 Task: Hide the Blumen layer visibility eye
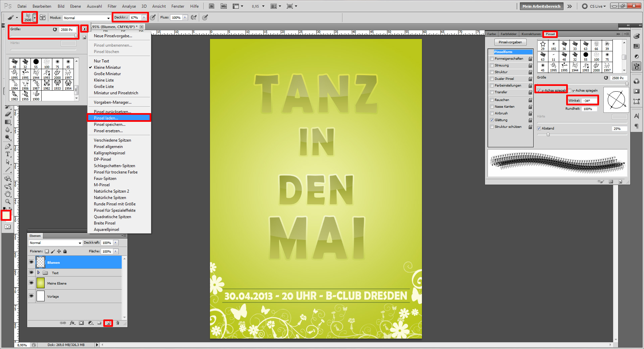point(32,262)
